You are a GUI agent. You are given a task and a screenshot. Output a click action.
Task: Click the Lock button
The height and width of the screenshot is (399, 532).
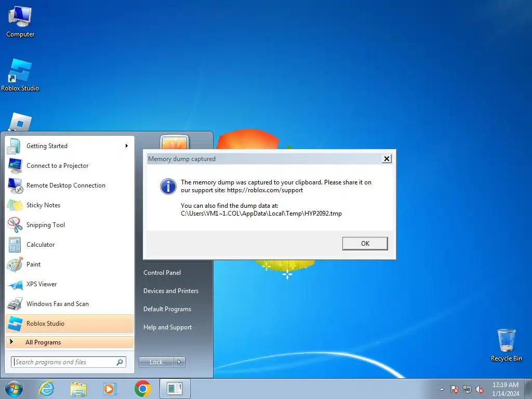pos(156,362)
